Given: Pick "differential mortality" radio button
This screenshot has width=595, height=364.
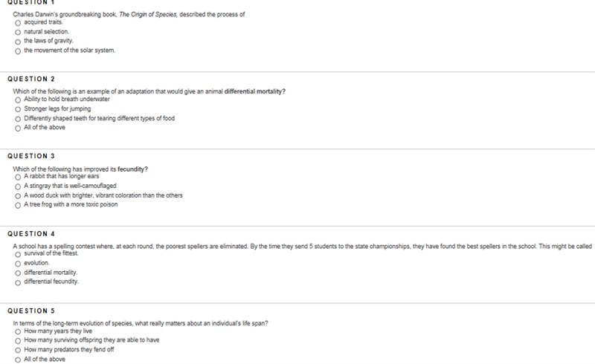Looking at the screenshot, I should (x=18, y=273).
